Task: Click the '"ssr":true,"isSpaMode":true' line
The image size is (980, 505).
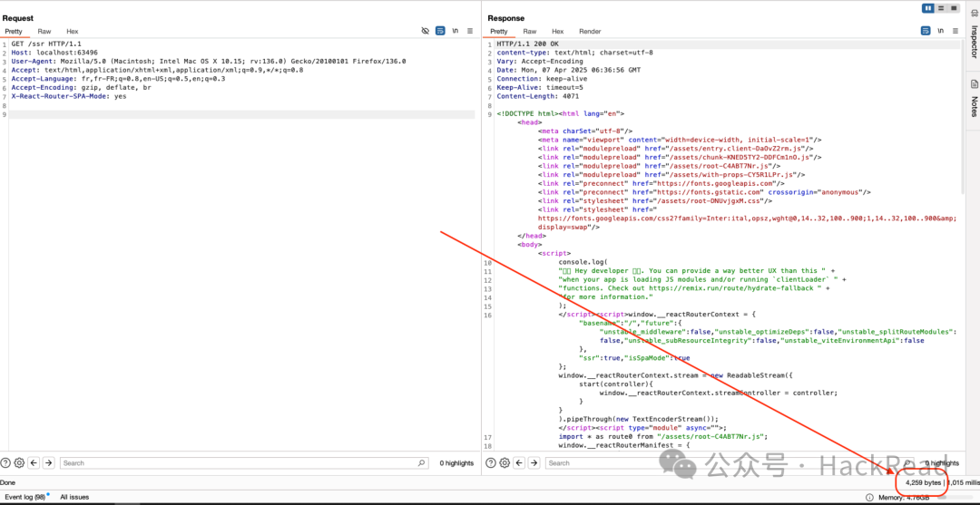Action: [x=634, y=358]
